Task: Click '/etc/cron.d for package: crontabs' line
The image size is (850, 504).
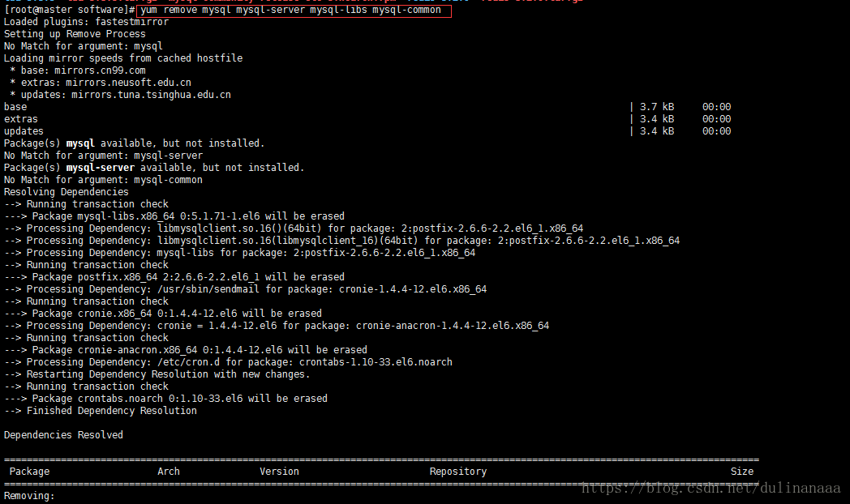Action: tap(228, 362)
